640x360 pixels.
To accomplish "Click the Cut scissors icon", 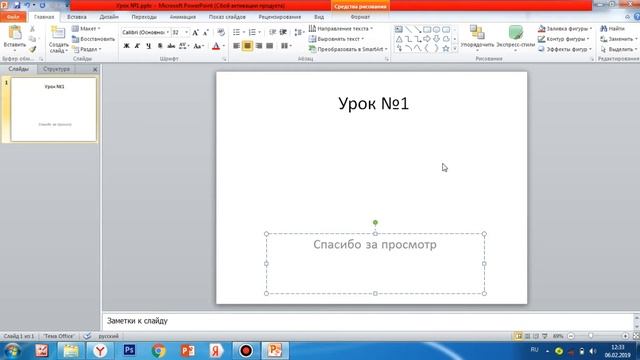I will coord(32,29).
